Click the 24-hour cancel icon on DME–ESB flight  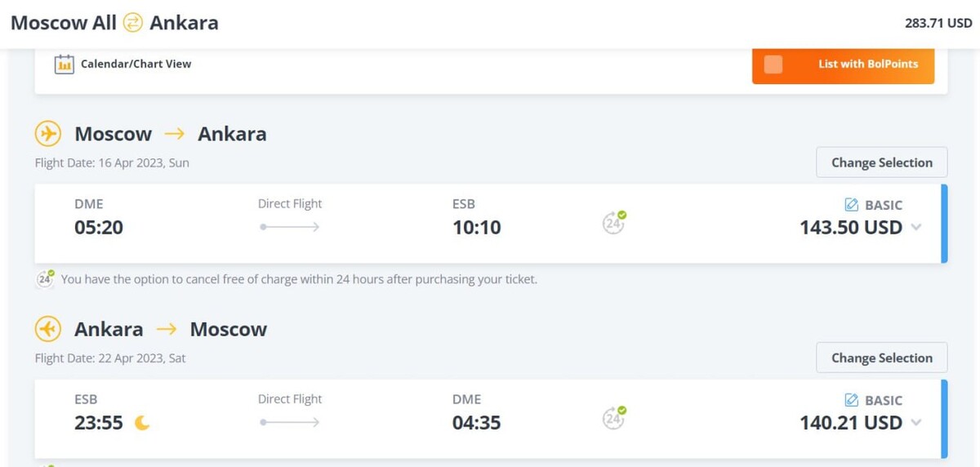point(614,222)
